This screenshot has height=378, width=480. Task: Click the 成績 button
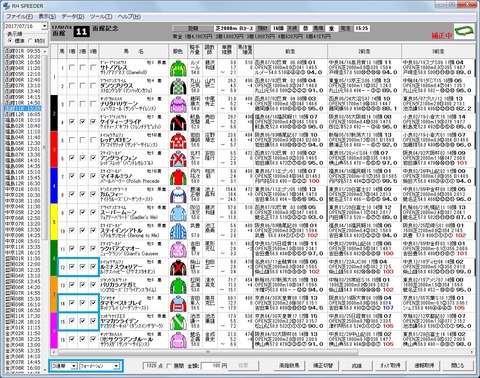point(357,366)
